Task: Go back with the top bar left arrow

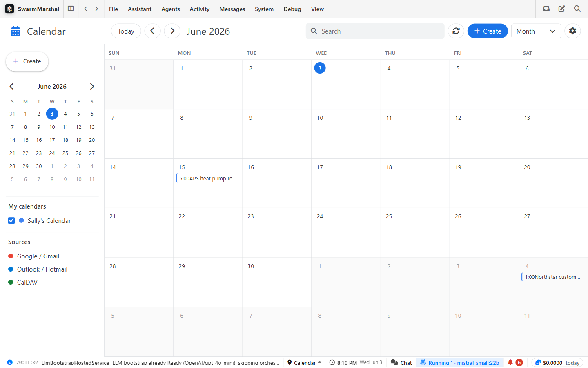Action: click(x=85, y=9)
